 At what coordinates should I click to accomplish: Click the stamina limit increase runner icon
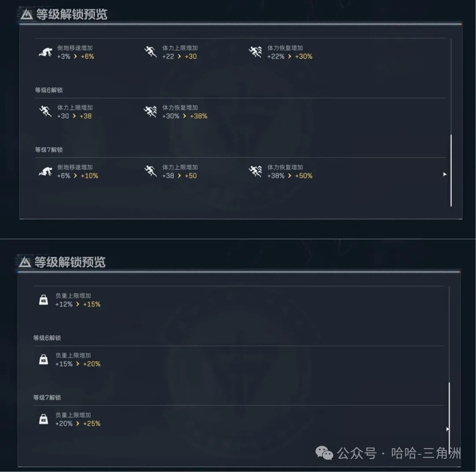click(150, 52)
